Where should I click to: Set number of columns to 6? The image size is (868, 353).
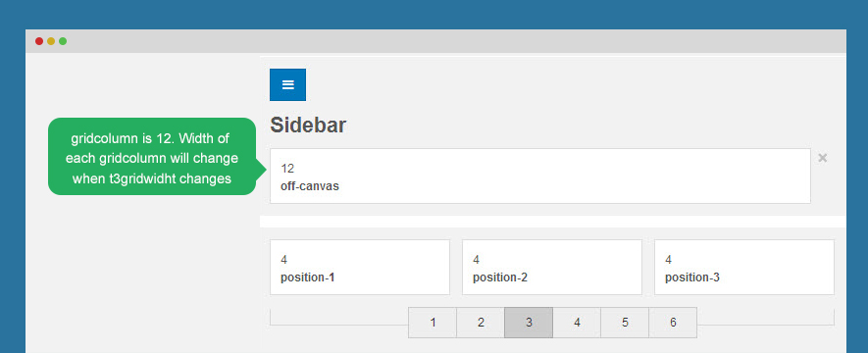pos(673,323)
